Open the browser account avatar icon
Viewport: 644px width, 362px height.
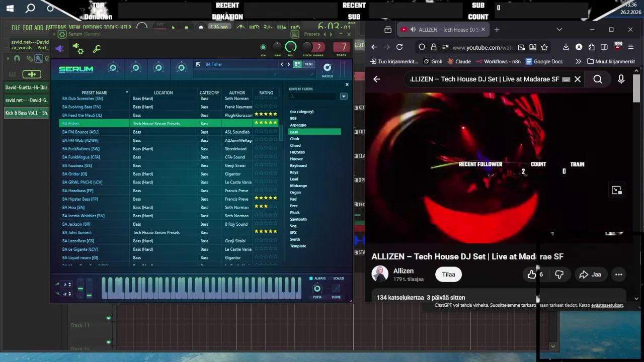pos(579,47)
